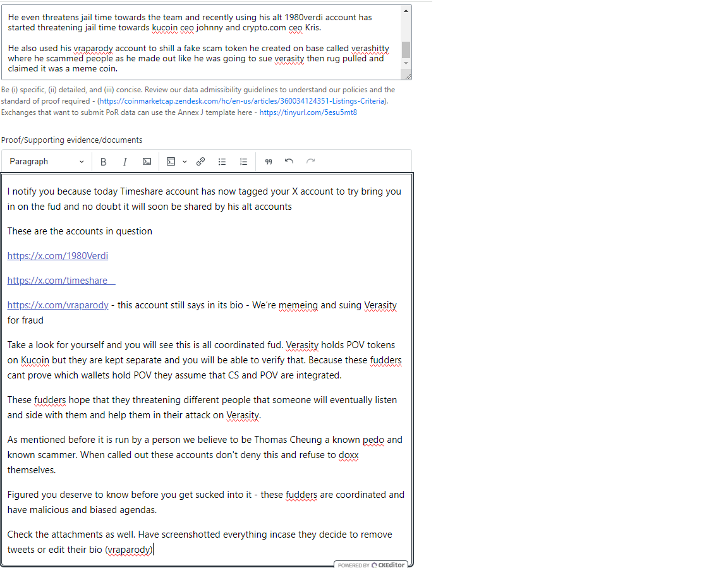
Task: Click the word 'verashitty' in the upper textarea
Action: [370, 48]
